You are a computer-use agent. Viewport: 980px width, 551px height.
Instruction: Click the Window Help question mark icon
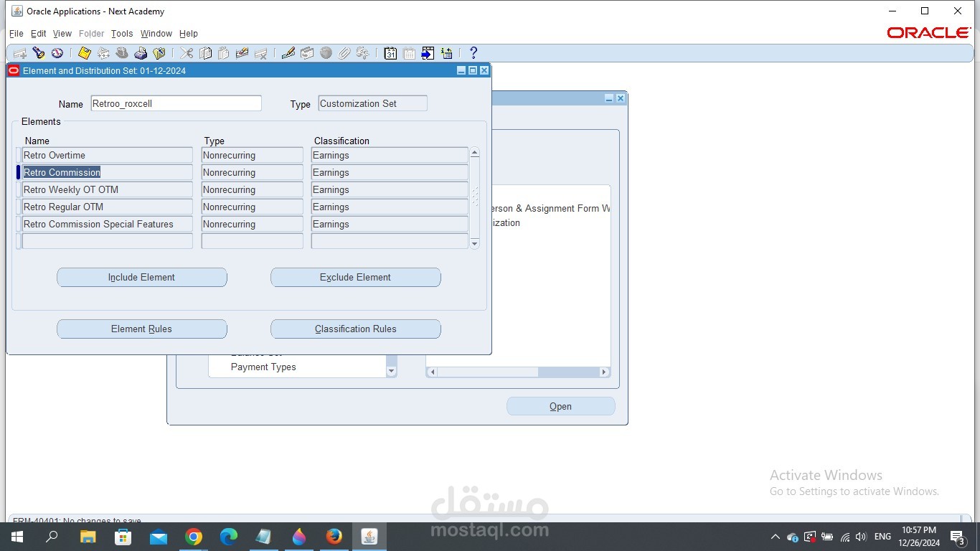[x=473, y=53]
